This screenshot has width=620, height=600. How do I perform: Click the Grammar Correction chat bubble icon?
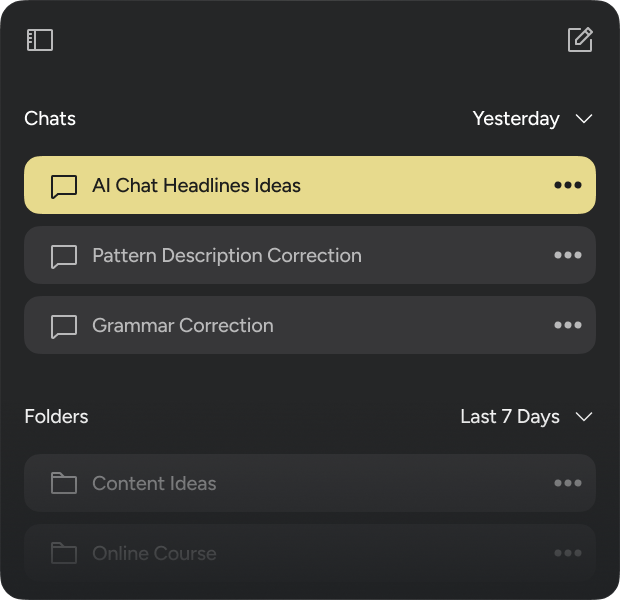[x=64, y=326]
